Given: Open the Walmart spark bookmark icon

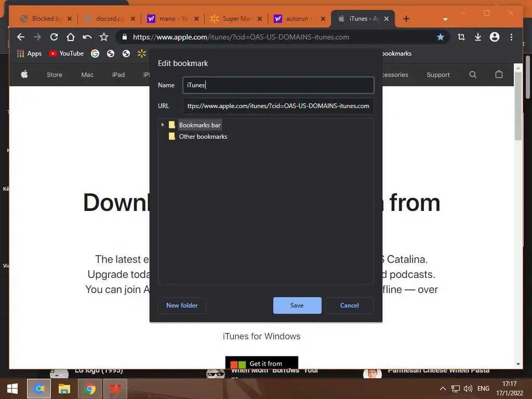Looking at the screenshot, I should (x=142, y=54).
